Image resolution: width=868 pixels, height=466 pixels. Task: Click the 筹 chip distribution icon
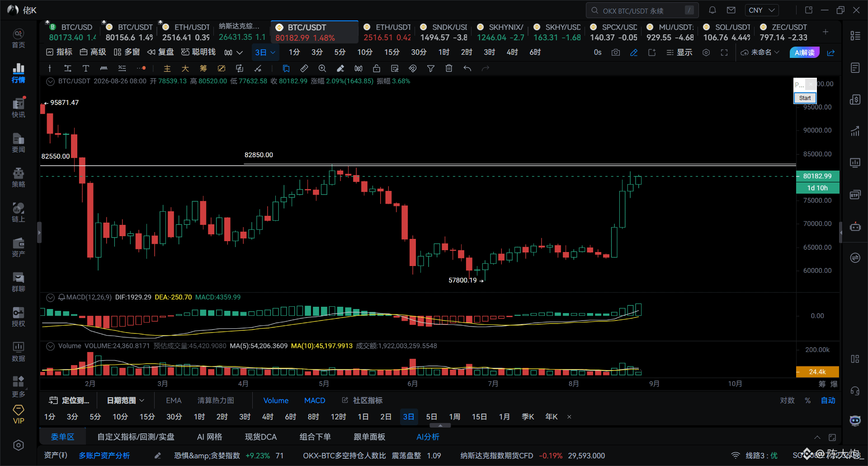click(203, 68)
